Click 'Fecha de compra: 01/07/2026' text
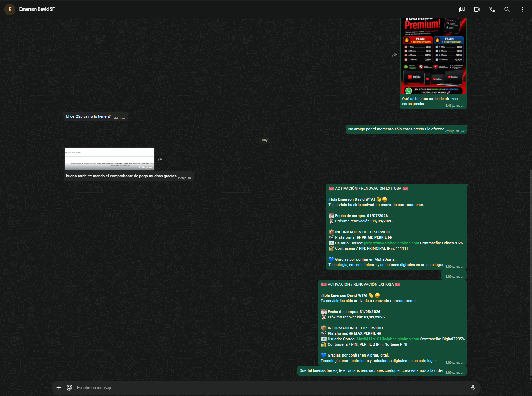The width and height of the screenshot is (532, 396). [x=361, y=216]
